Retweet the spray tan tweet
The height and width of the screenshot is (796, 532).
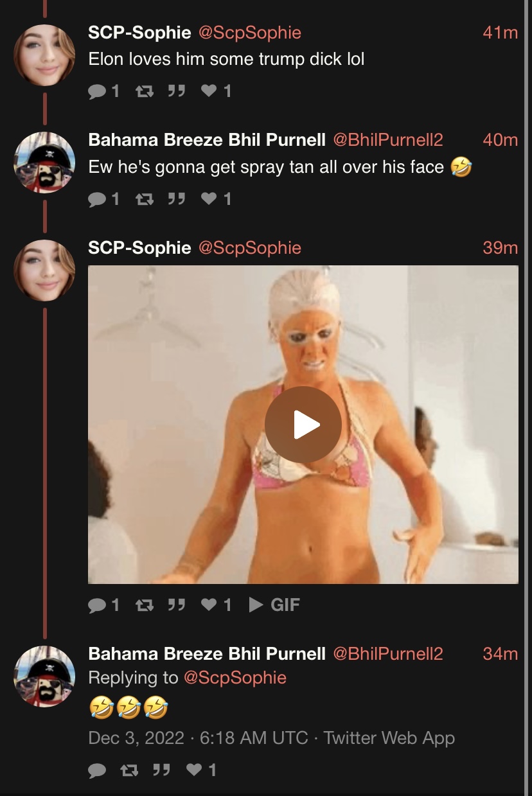tap(145, 199)
